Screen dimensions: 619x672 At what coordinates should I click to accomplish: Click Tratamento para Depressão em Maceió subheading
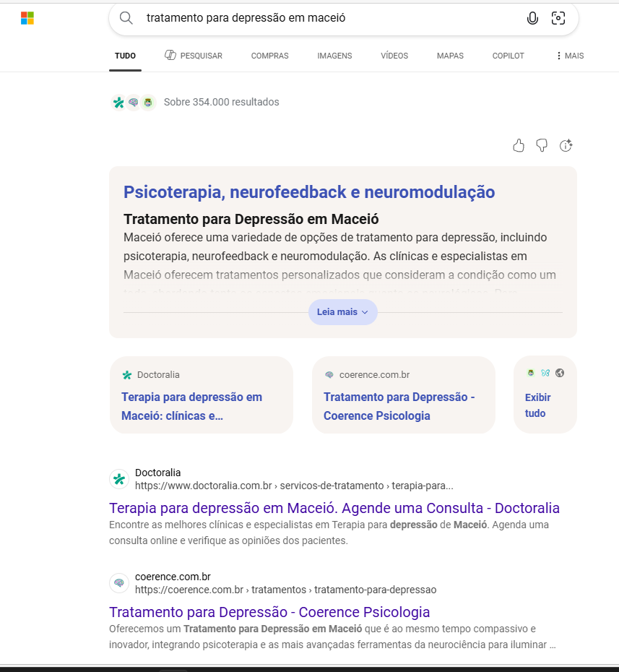point(251,219)
